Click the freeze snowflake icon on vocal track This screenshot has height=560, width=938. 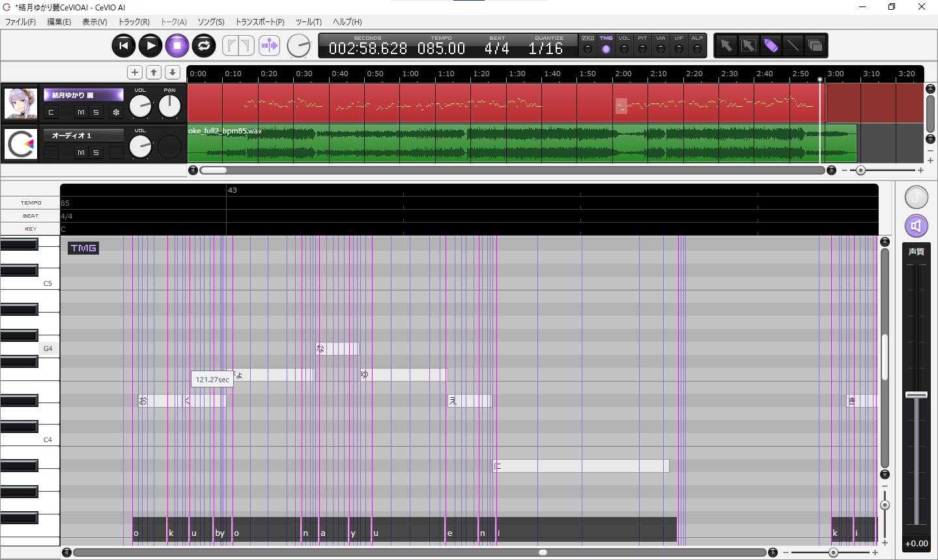pos(116,113)
